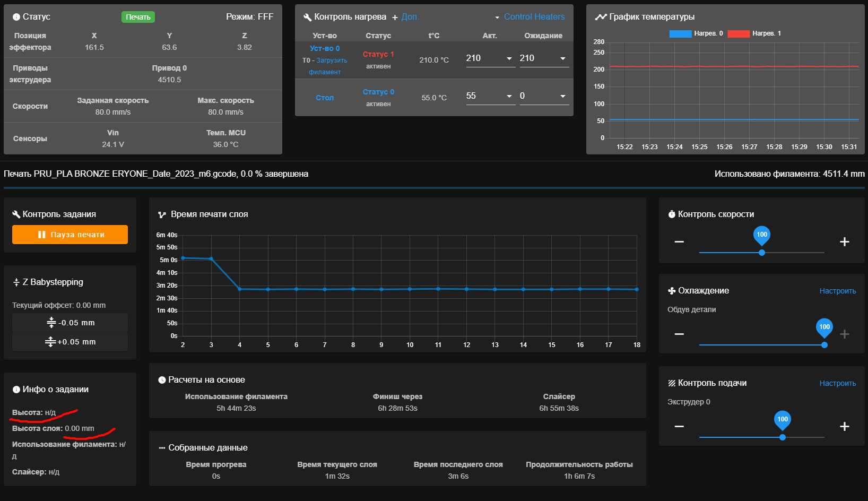868x501 pixels.
Task: Click Режим: FFF mode label
Action: coord(250,17)
